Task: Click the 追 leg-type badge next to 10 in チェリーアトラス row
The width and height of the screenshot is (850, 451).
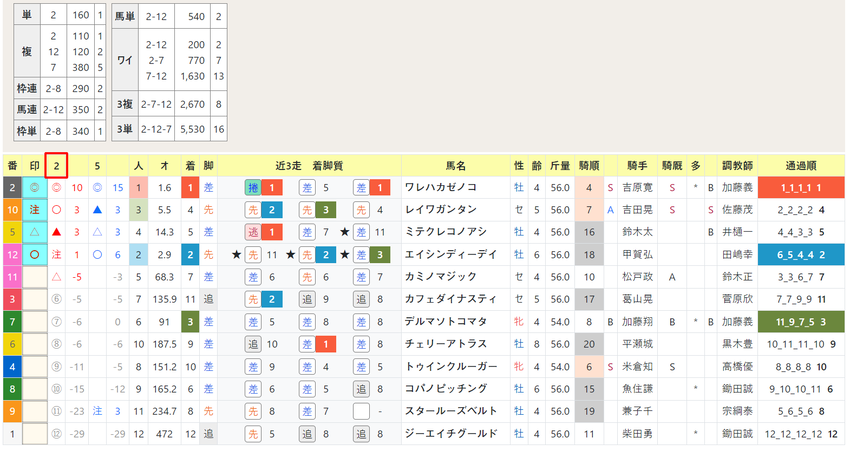Action: point(253,344)
